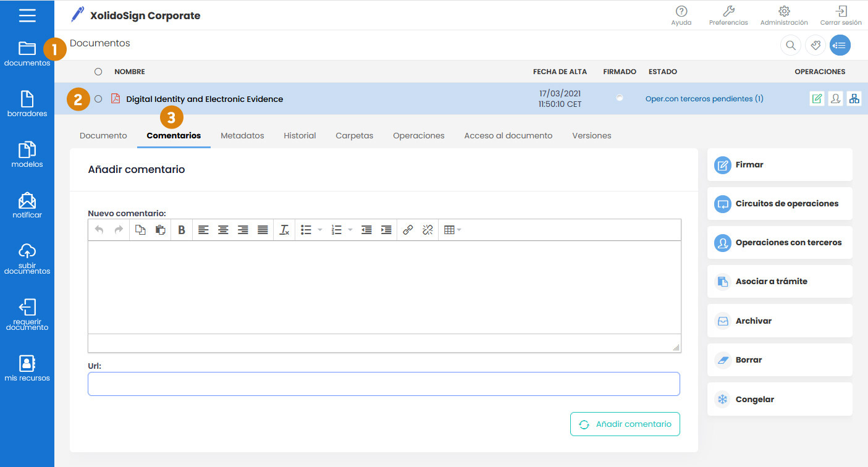This screenshot has width=868, height=467.
Task: Align text left in editor
Action: coord(203,230)
